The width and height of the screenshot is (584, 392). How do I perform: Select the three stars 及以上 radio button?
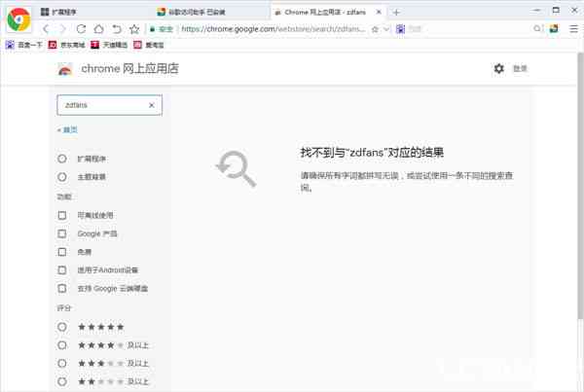pos(62,363)
